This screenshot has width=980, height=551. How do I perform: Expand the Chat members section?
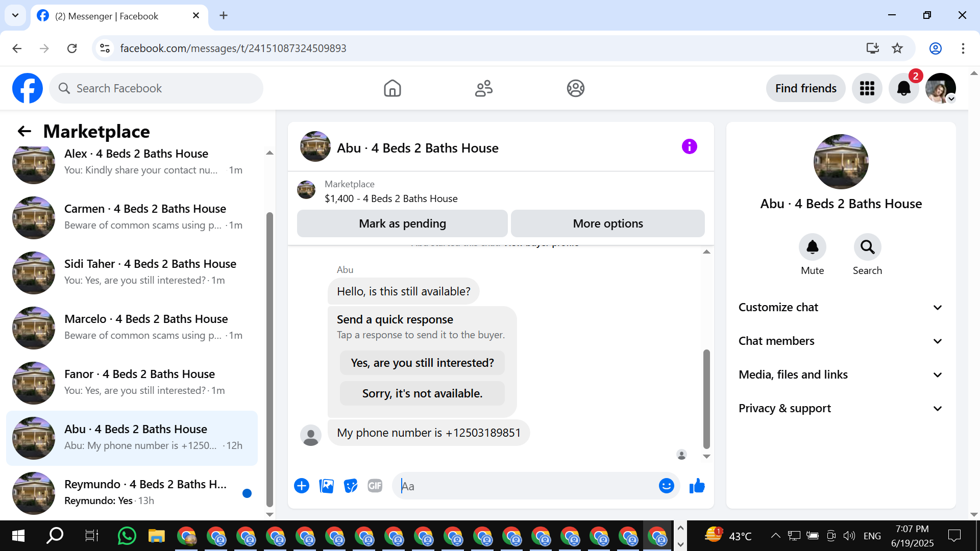(x=841, y=341)
